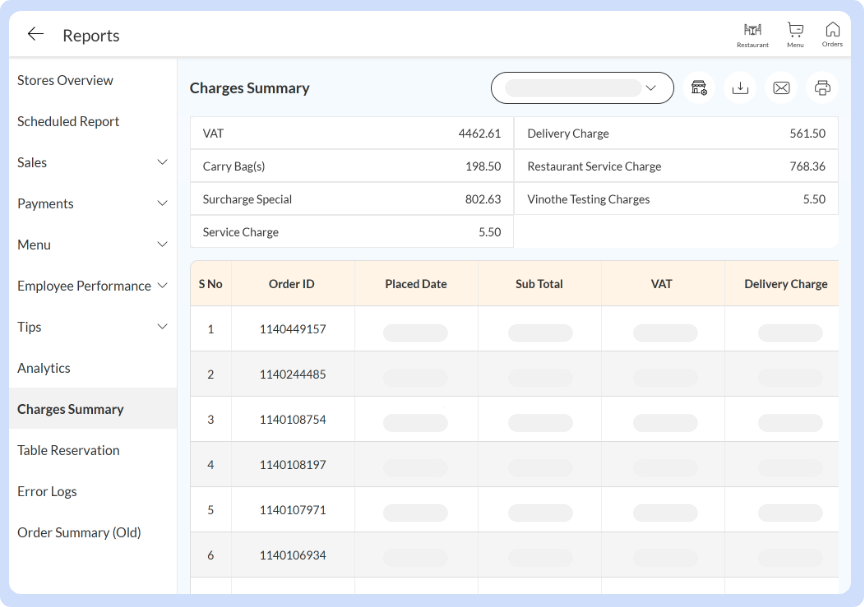Select order row 1140107971
This screenshot has width=864, height=607.
tap(292, 510)
